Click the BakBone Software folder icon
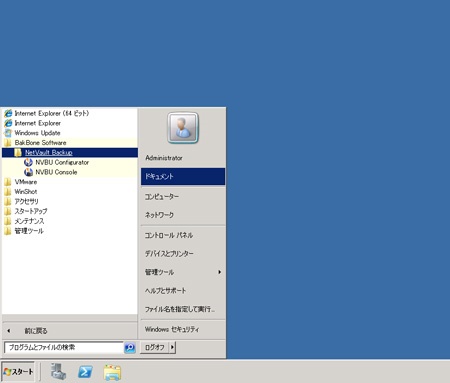 click(x=7, y=143)
